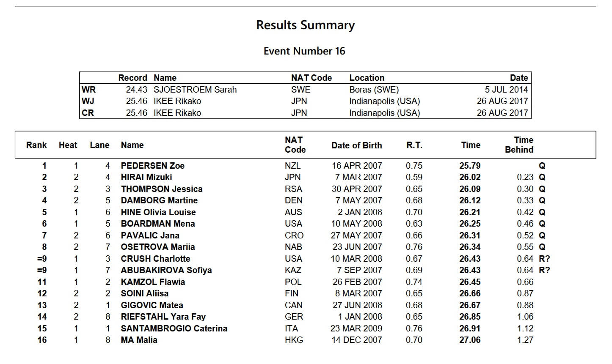Image resolution: width=612 pixels, height=364 pixels.
Task: Click the Q marker beside PAVALIC Jana
Action: click(542, 235)
